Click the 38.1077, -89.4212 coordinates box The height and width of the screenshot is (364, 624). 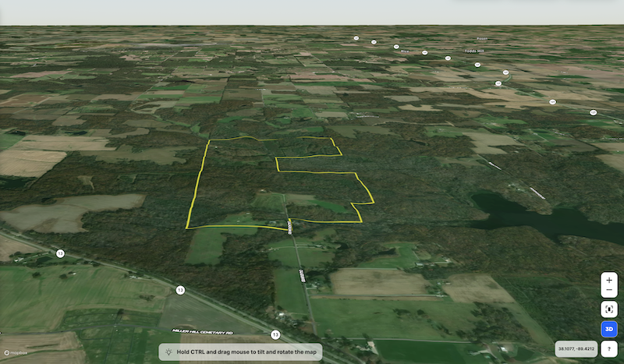pos(573,348)
